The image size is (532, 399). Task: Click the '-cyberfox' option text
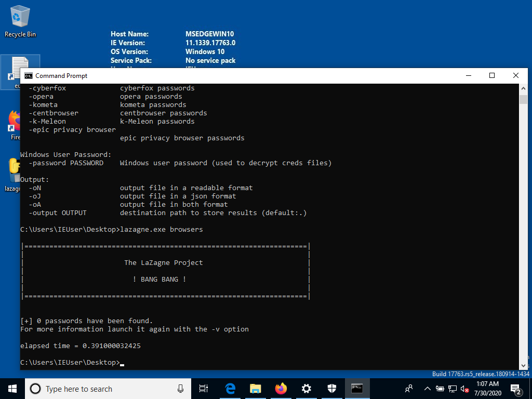pos(47,88)
